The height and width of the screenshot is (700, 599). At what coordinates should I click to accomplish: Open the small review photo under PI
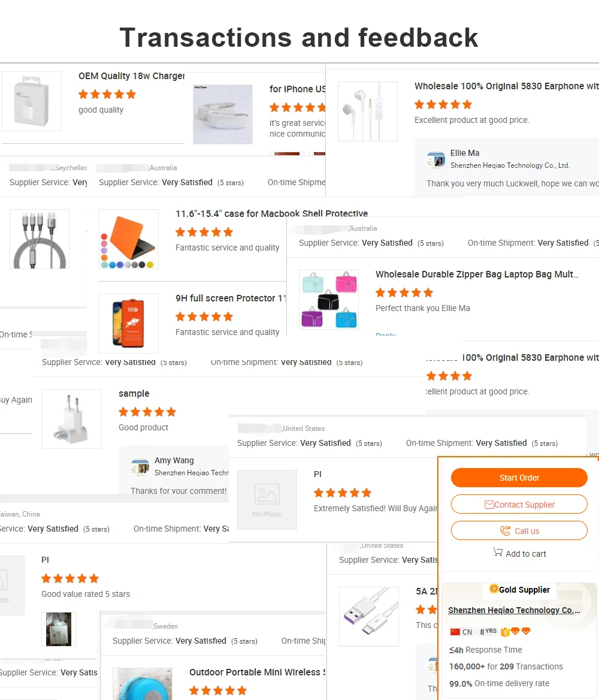pos(59,629)
